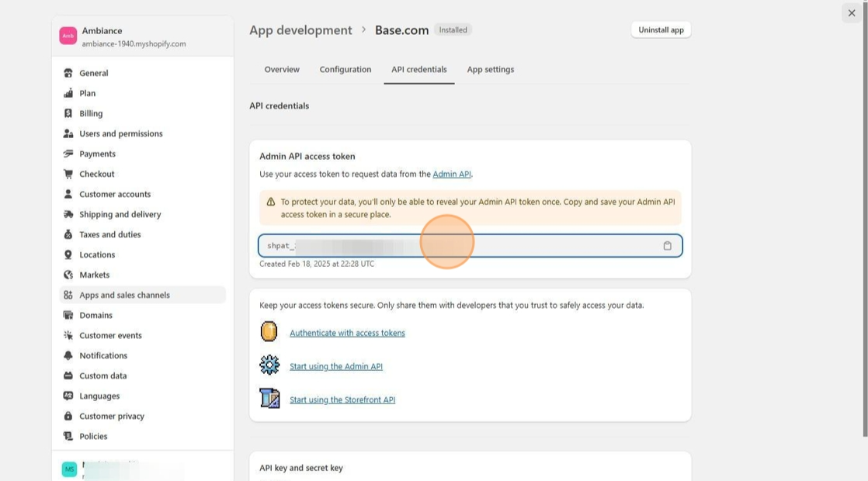Open the Configuration tab
The image size is (868, 481).
click(x=345, y=70)
